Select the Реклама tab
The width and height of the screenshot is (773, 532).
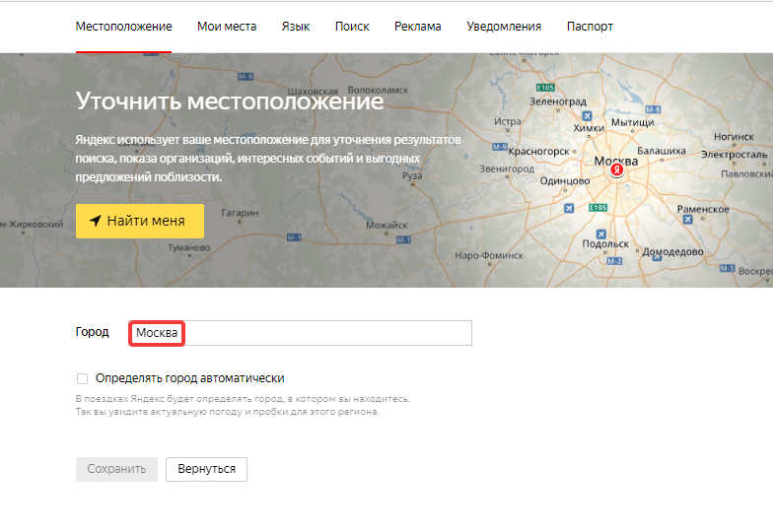(x=418, y=27)
